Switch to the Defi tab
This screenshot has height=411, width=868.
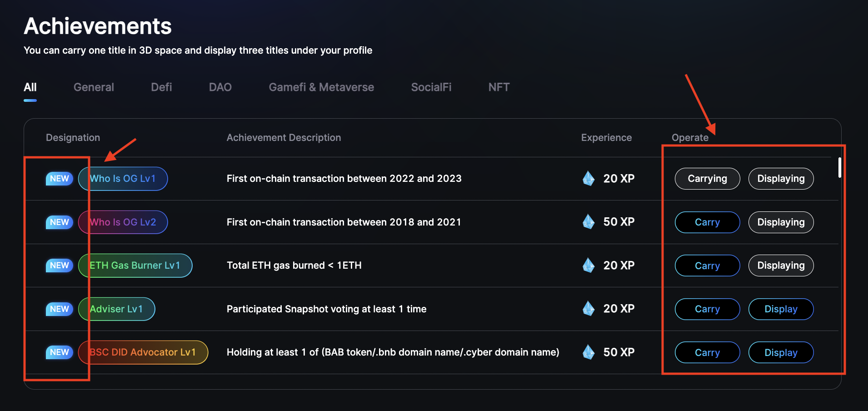pos(161,87)
